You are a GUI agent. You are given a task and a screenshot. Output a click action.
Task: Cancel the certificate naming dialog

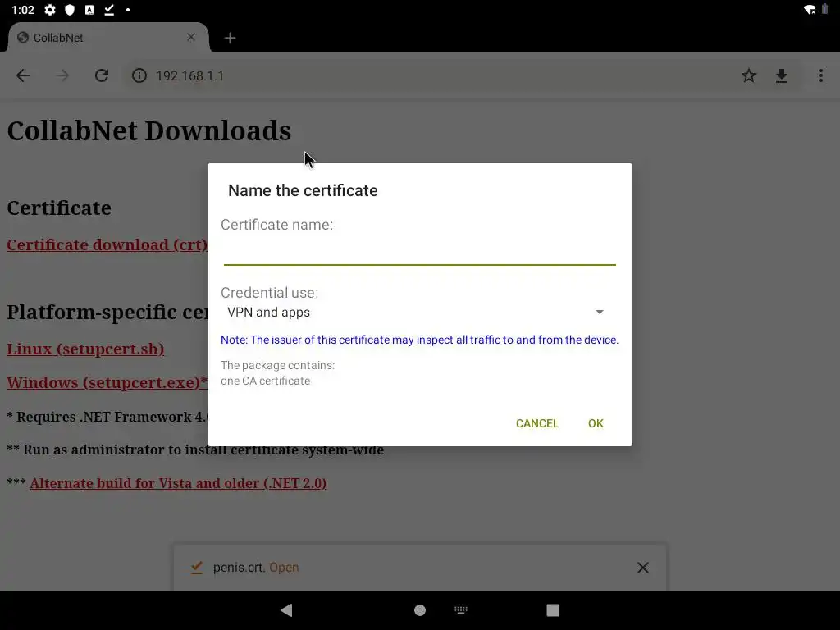tap(536, 423)
